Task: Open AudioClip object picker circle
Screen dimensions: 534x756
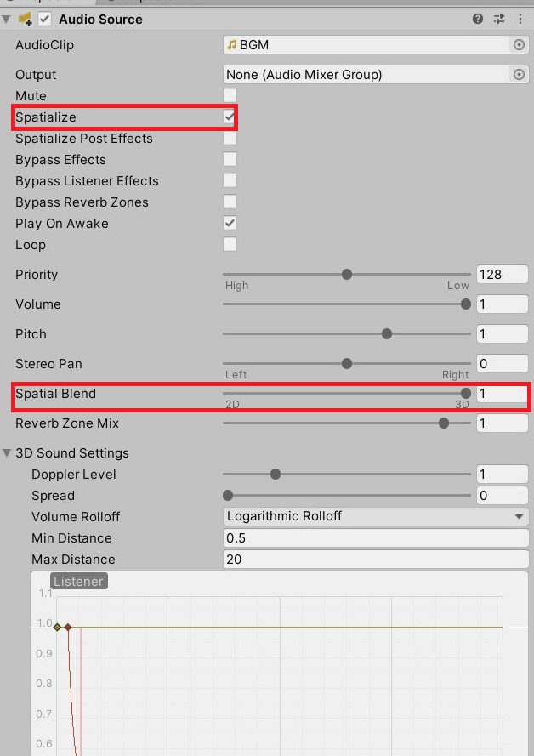Action: (x=519, y=45)
